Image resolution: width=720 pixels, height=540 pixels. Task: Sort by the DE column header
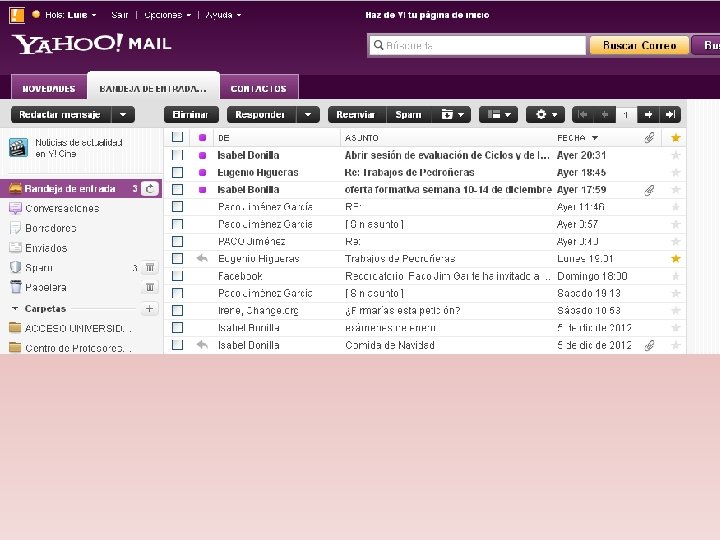[x=224, y=138]
